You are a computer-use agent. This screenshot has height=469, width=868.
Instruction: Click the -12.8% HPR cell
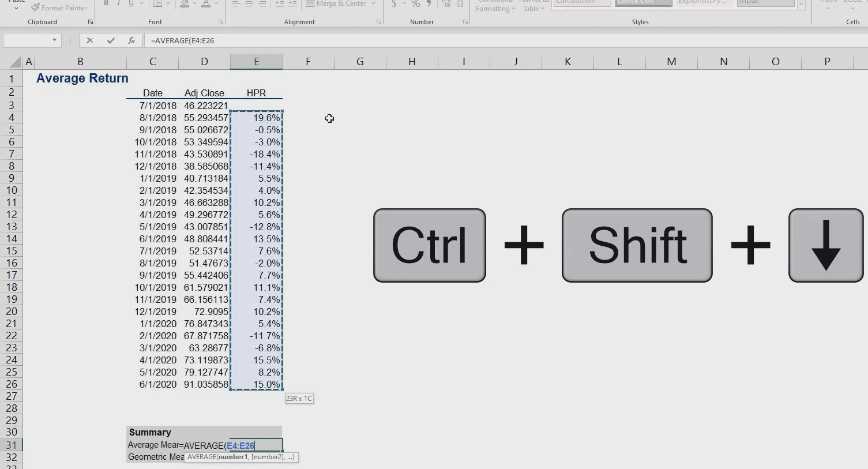(256, 227)
